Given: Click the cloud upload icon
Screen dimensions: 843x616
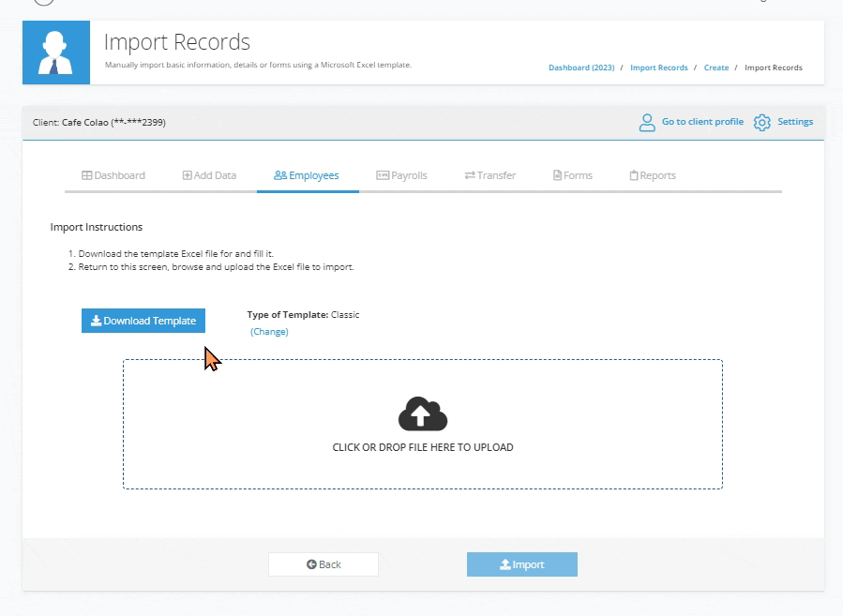Looking at the screenshot, I should point(422,413).
